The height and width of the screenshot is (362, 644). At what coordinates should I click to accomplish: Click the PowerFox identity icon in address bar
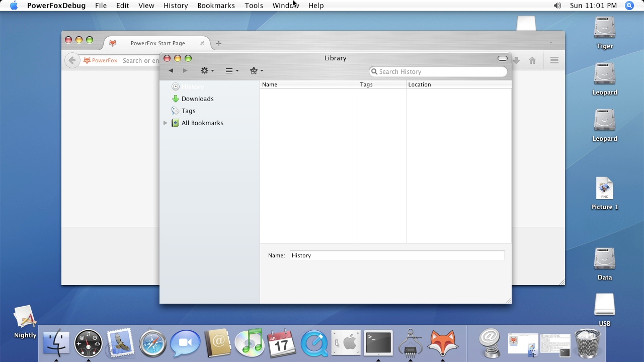(x=100, y=60)
